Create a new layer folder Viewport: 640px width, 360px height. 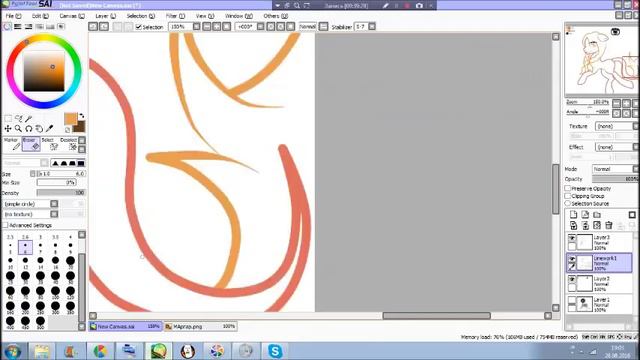click(x=597, y=215)
